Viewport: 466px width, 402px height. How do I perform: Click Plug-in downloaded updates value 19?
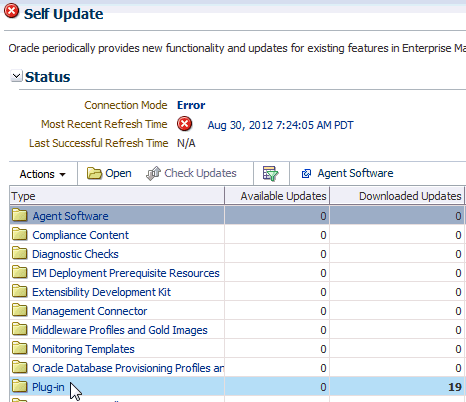coord(455,387)
